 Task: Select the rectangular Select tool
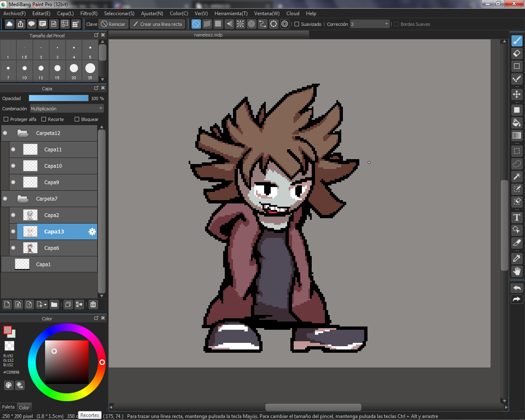tap(517, 151)
